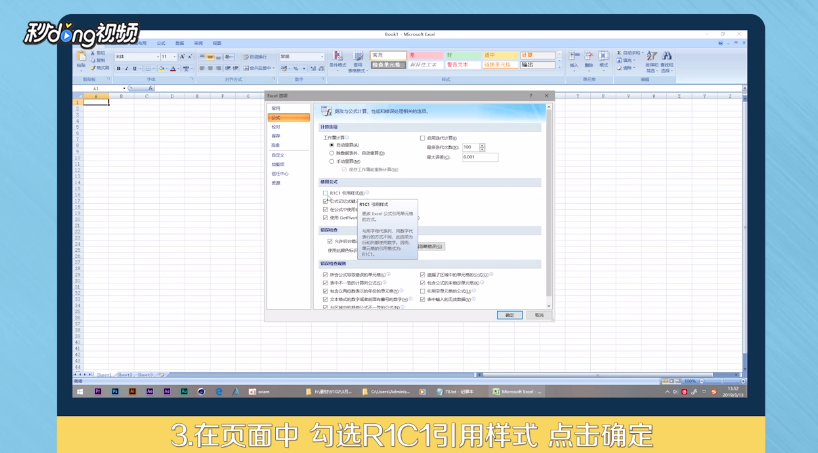Click the font color red A icon

click(x=173, y=68)
